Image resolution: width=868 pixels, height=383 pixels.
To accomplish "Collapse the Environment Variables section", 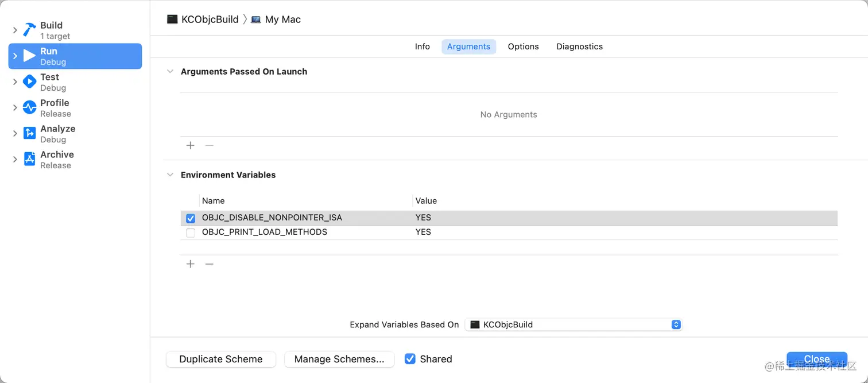I will tap(170, 175).
